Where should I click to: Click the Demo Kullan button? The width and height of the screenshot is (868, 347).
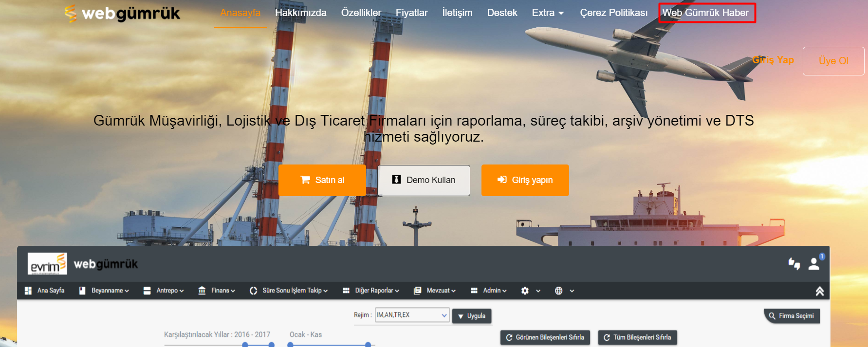pyautogui.click(x=424, y=180)
